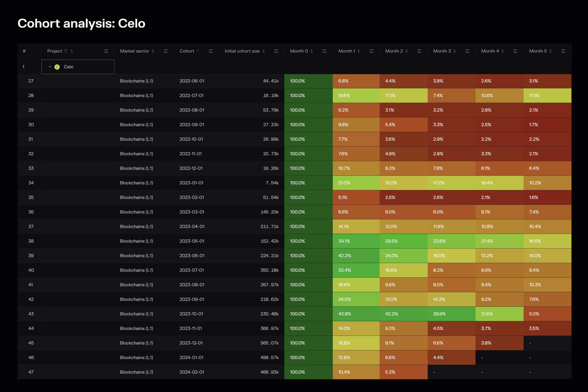The height and width of the screenshot is (392, 588).
Task: Click the row number column header
Action: [24, 51]
